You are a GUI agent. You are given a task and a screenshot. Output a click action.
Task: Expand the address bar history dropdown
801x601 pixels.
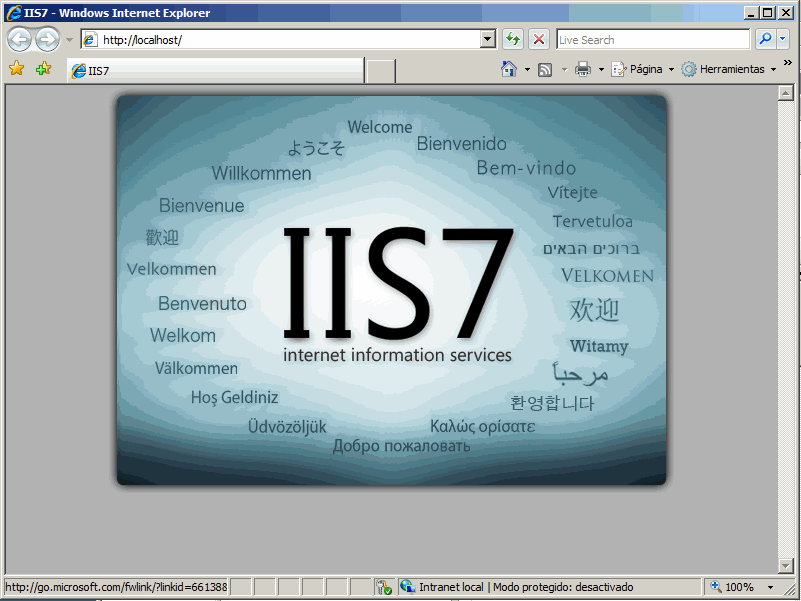point(488,39)
